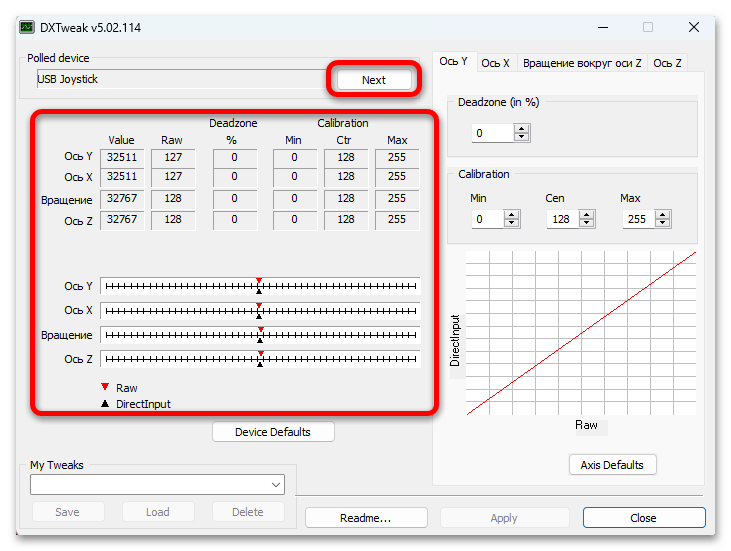
Task: Click the DXTweak app icon in title bar
Action: click(x=27, y=28)
